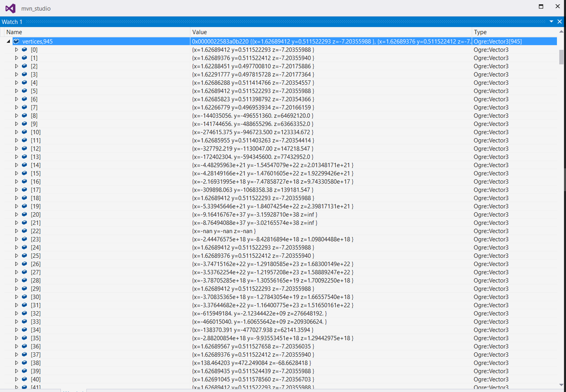566x392 pixels.
Task: Click the cube icon beside [10]
Action: click(x=25, y=132)
